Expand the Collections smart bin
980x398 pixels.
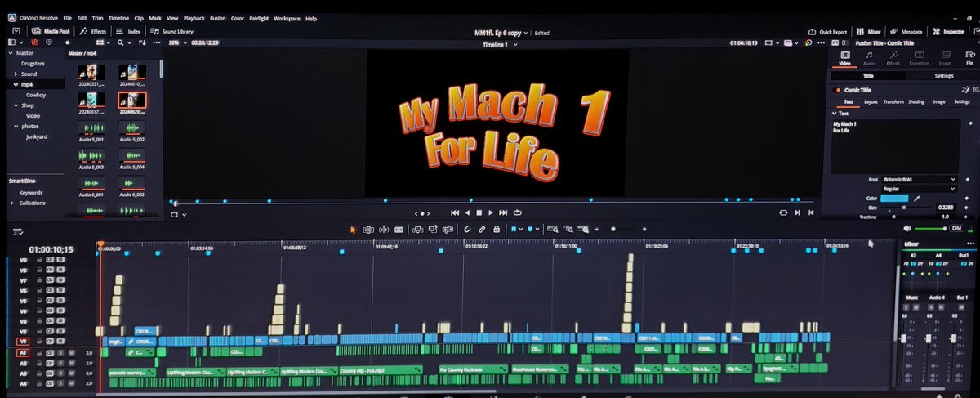click(11, 203)
